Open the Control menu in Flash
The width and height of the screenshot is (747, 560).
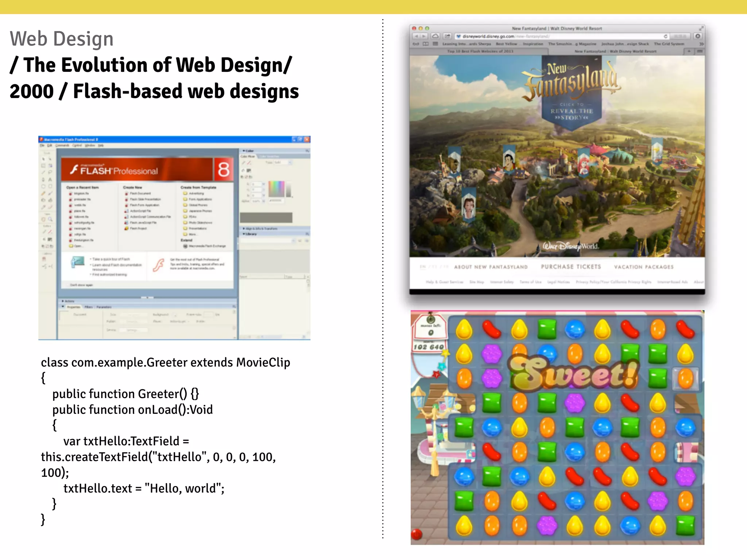tap(77, 145)
